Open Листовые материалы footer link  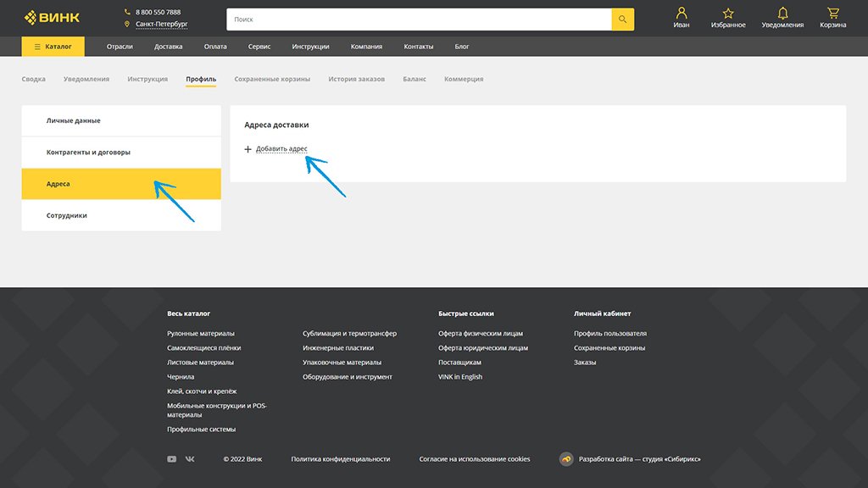point(200,362)
